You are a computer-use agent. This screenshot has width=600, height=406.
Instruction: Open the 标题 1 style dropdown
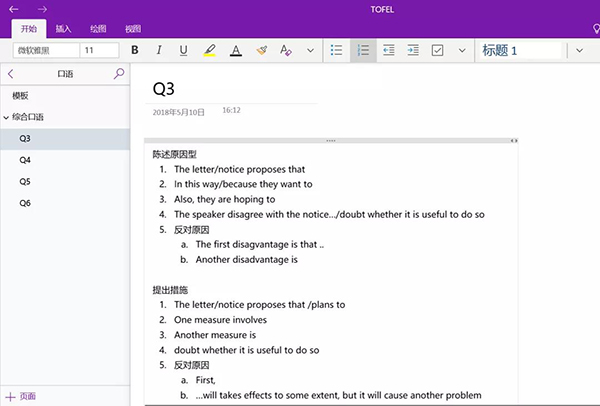[520, 50]
